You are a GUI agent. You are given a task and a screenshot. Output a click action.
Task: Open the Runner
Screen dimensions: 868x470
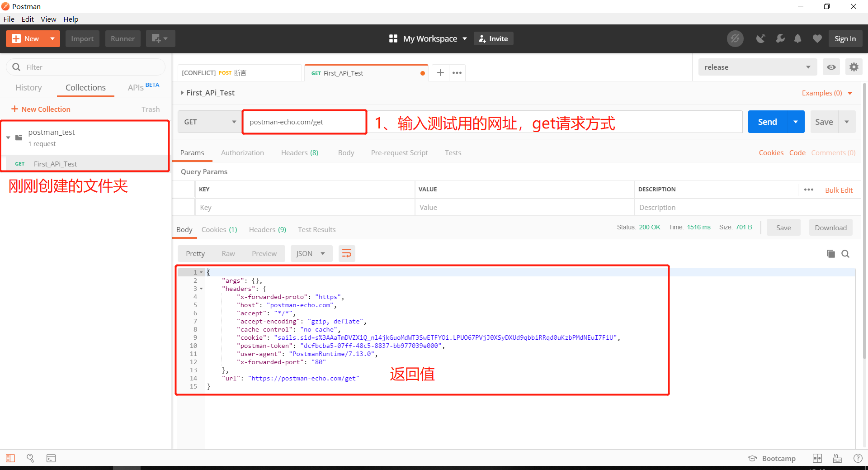click(123, 39)
